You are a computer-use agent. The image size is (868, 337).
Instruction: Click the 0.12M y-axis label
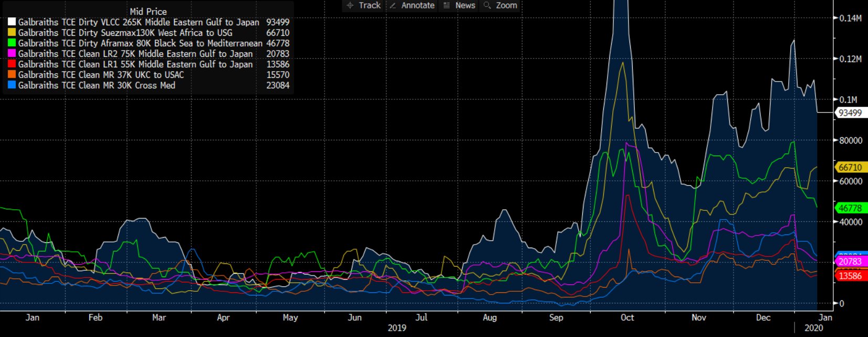pos(850,59)
